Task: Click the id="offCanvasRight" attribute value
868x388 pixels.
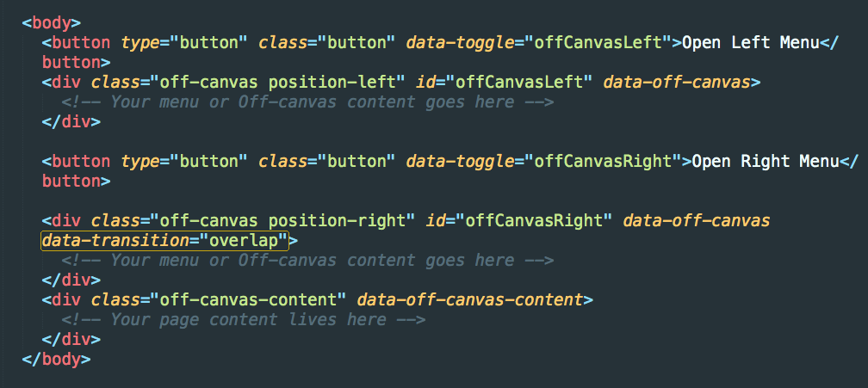Action: click(x=538, y=221)
